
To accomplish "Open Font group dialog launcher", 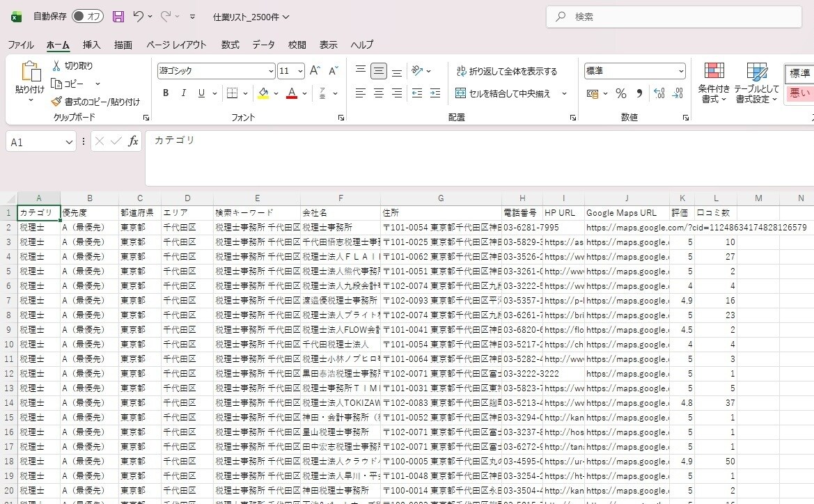I will 341,118.
